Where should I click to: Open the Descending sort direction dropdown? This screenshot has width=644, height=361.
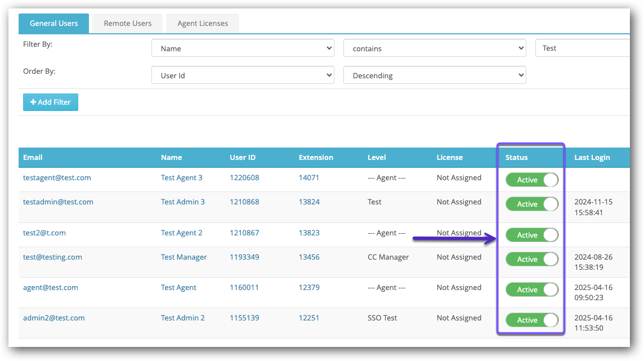[435, 75]
